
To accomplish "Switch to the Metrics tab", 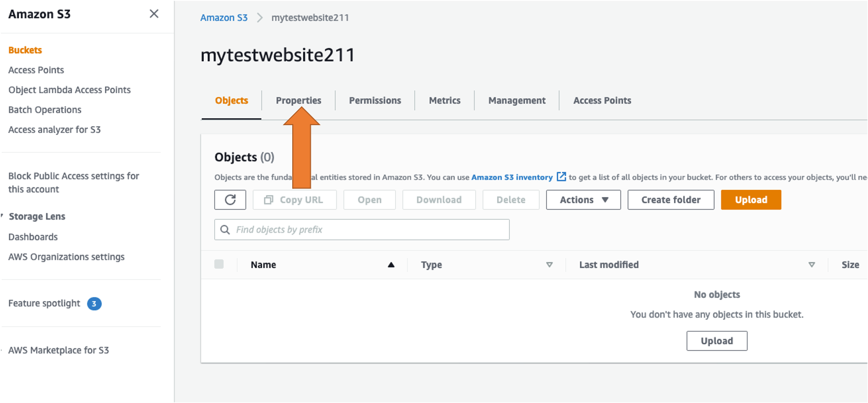I will (445, 100).
